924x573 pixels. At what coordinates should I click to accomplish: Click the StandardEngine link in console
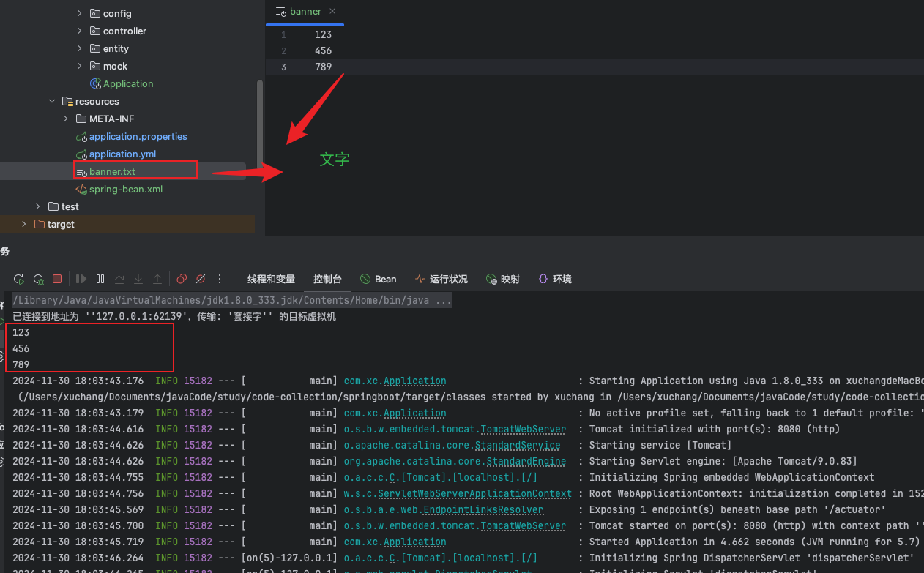pos(526,461)
